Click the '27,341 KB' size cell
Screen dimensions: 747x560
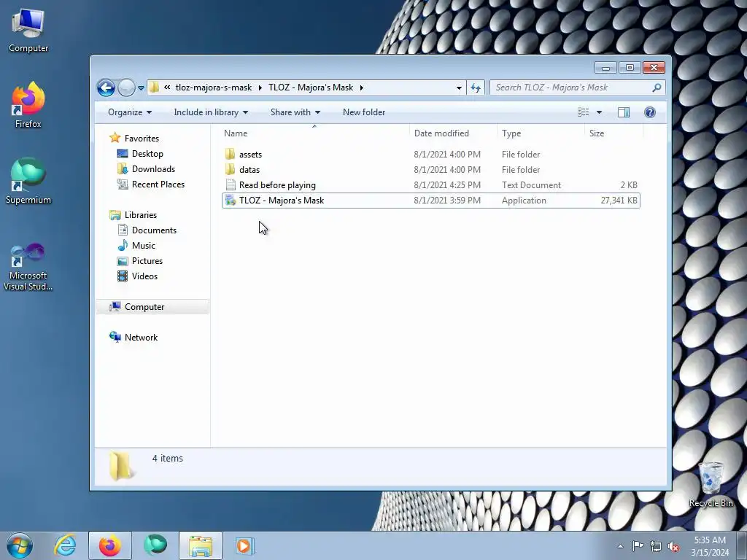619,201
